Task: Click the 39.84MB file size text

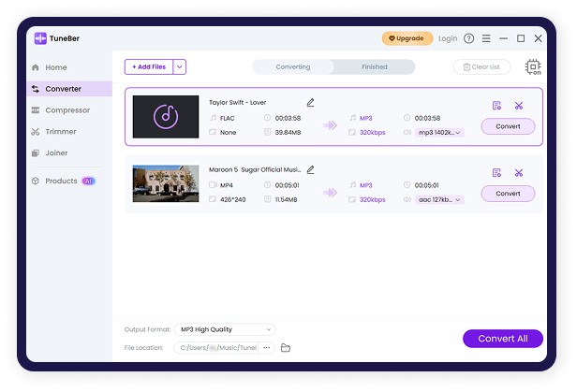Action: pyautogui.click(x=288, y=133)
